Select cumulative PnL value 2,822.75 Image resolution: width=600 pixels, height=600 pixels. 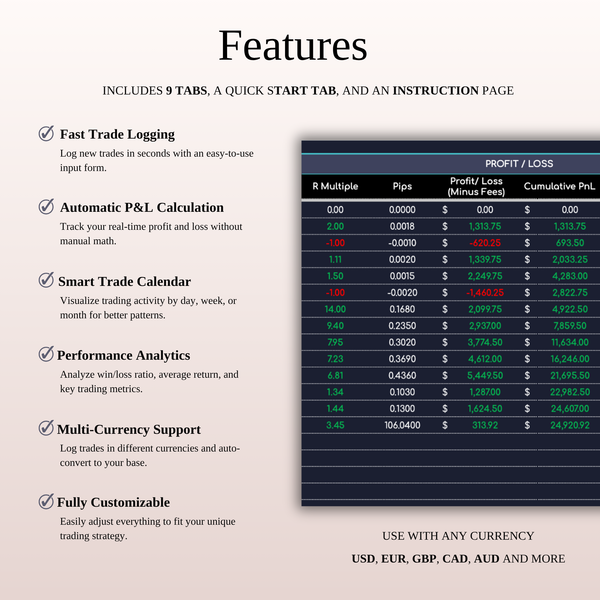coord(570,293)
